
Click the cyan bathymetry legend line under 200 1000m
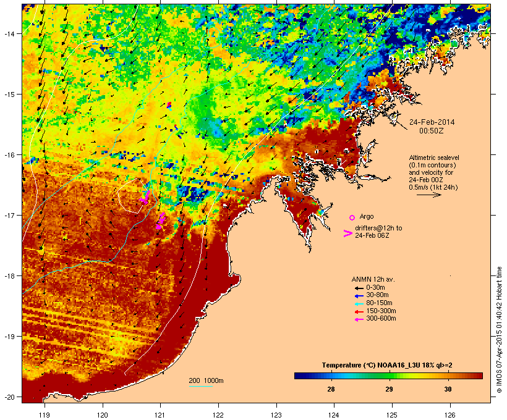tap(200, 386)
